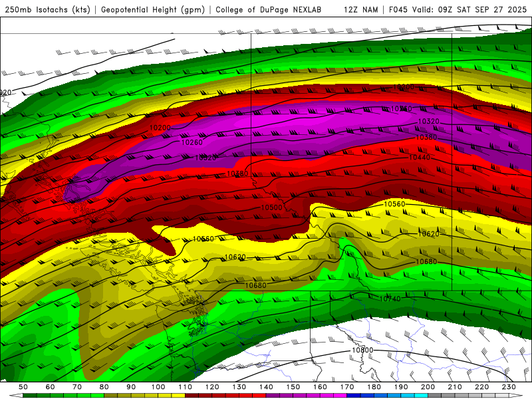Click the "Geopotential Height (gpm)" header text
Image resolution: width=532 pixels, height=399 pixels.
[153, 10]
